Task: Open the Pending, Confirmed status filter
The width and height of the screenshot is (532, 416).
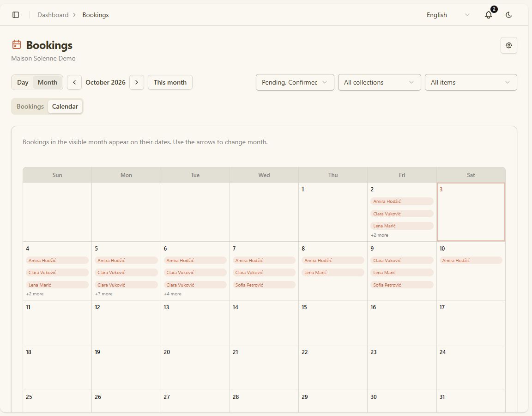Action: pyautogui.click(x=295, y=82)
